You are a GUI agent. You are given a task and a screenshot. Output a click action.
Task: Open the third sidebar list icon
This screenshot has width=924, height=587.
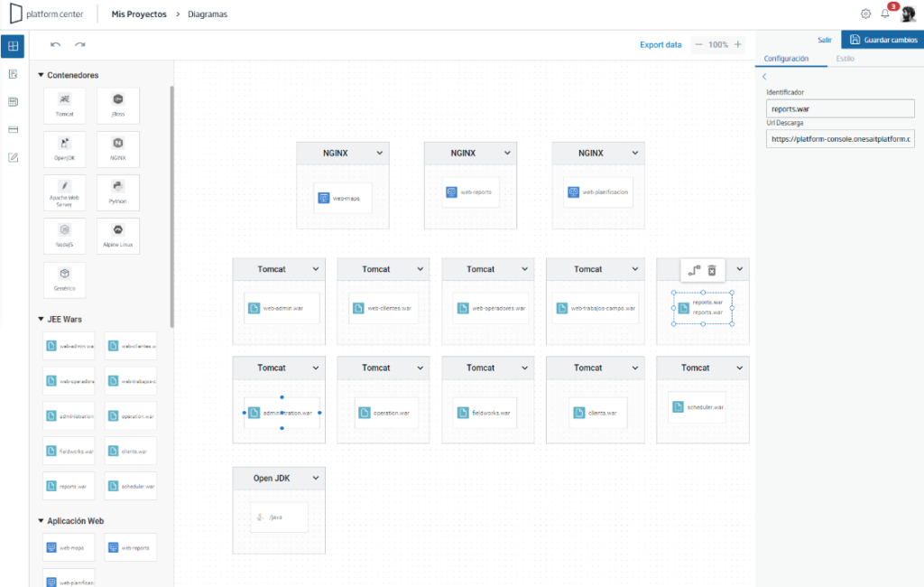[x=13, y=101]
